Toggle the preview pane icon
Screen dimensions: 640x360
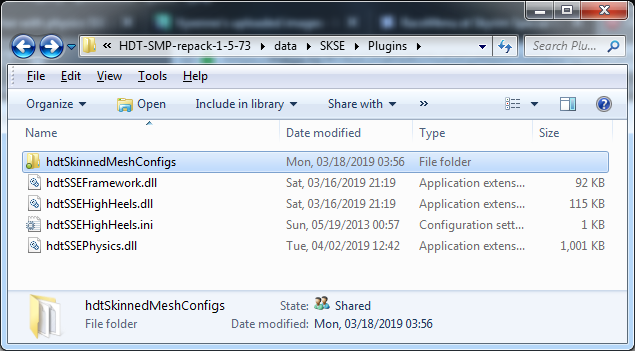[x=568, y=104]
